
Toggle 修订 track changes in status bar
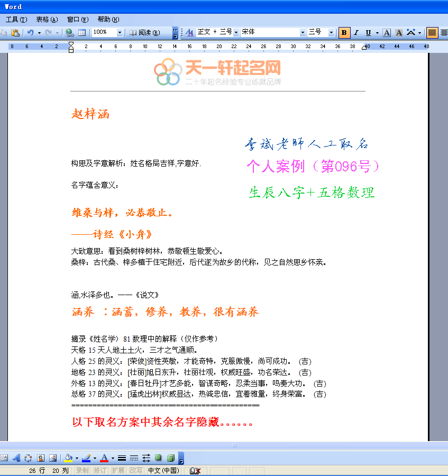coord(100,471)
